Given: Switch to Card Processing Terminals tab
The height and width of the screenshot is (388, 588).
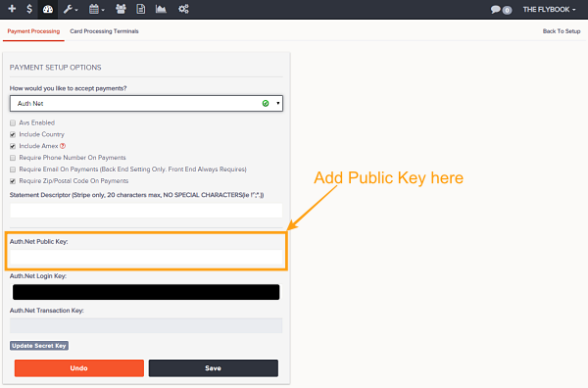Looking at the screenshot, I should tap(104, 31).
